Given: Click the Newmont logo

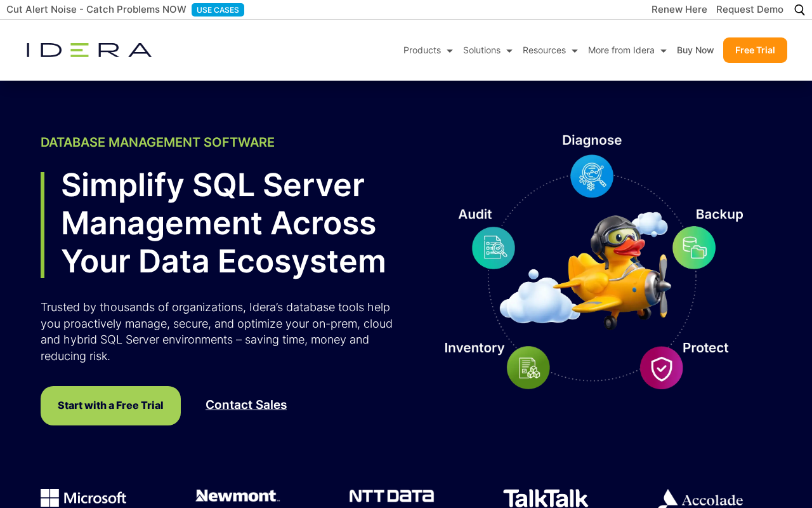Looking at the screenshot, I should (238, 496).
